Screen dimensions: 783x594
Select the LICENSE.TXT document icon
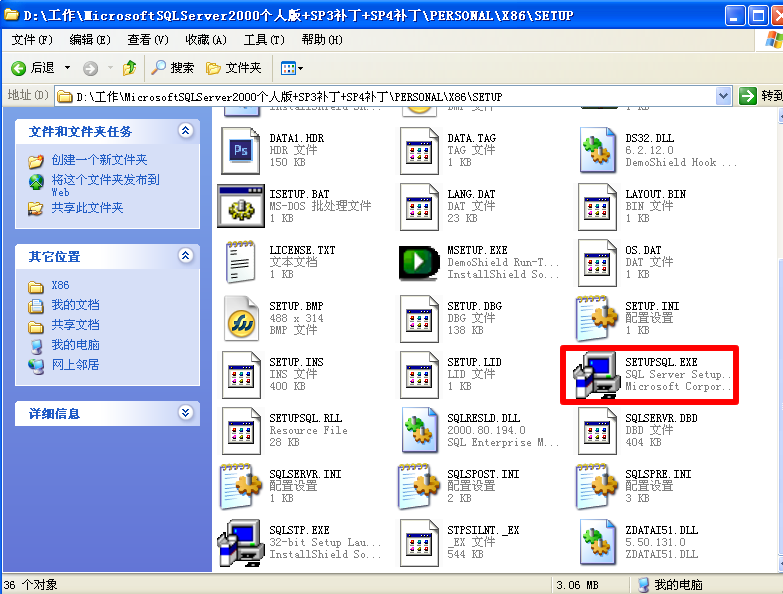click(240, 262)
